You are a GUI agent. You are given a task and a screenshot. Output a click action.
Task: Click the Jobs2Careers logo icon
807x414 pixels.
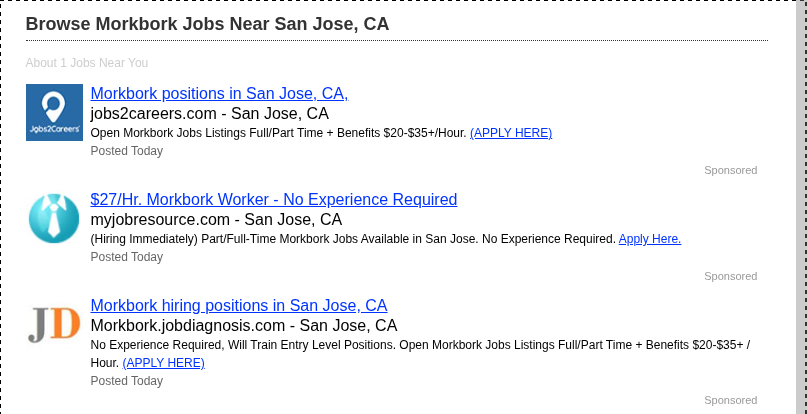(x=54, y=113)
